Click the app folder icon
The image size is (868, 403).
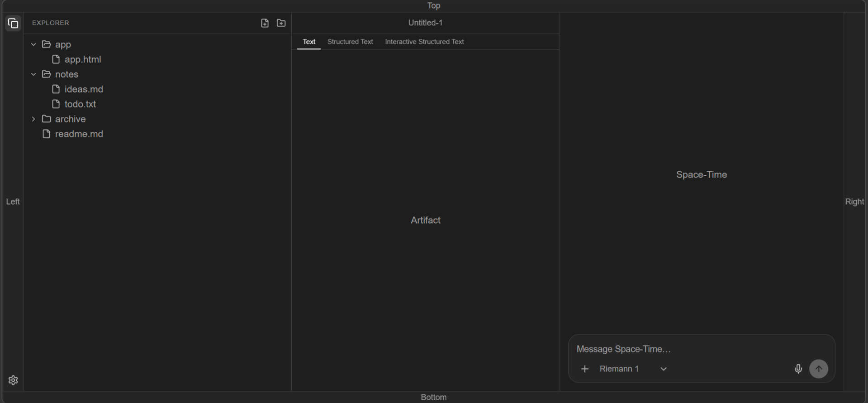click(x=46, y=44)
